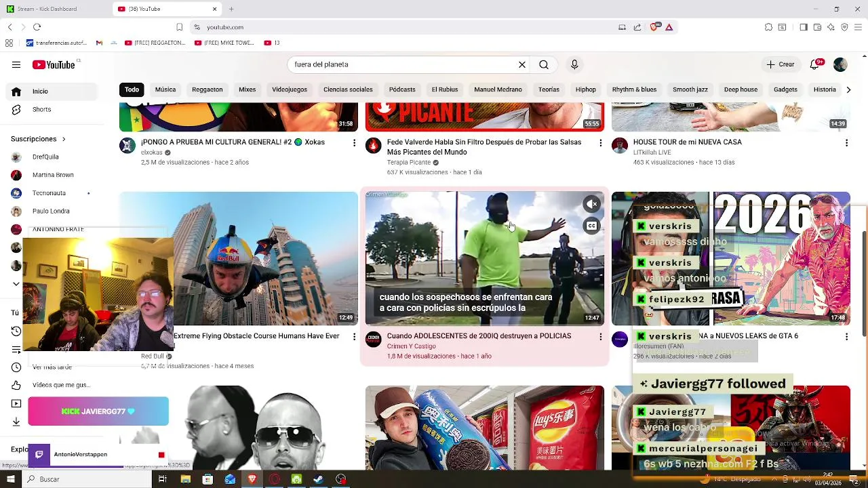Screen dimensions: 868x488
Task: Share this page via the address bar icon
Action: [637, 27]
